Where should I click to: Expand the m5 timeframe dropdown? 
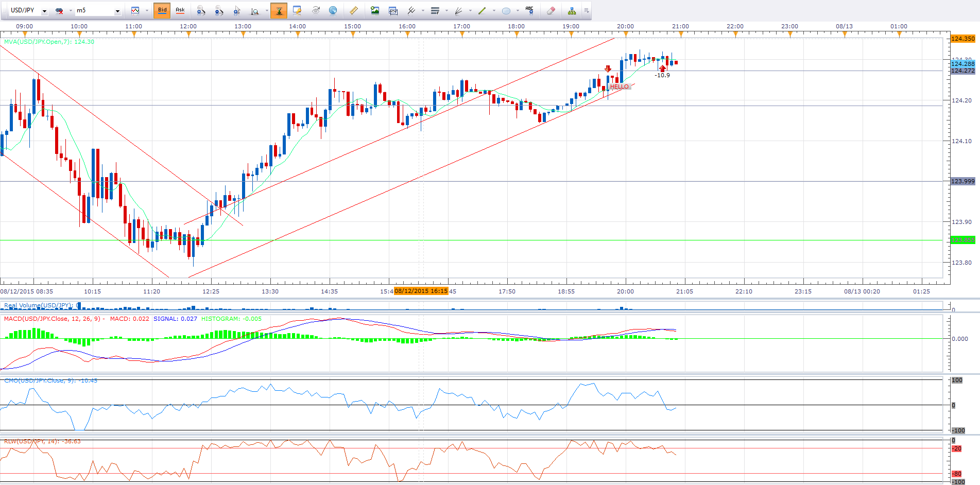tap(117, 11)
